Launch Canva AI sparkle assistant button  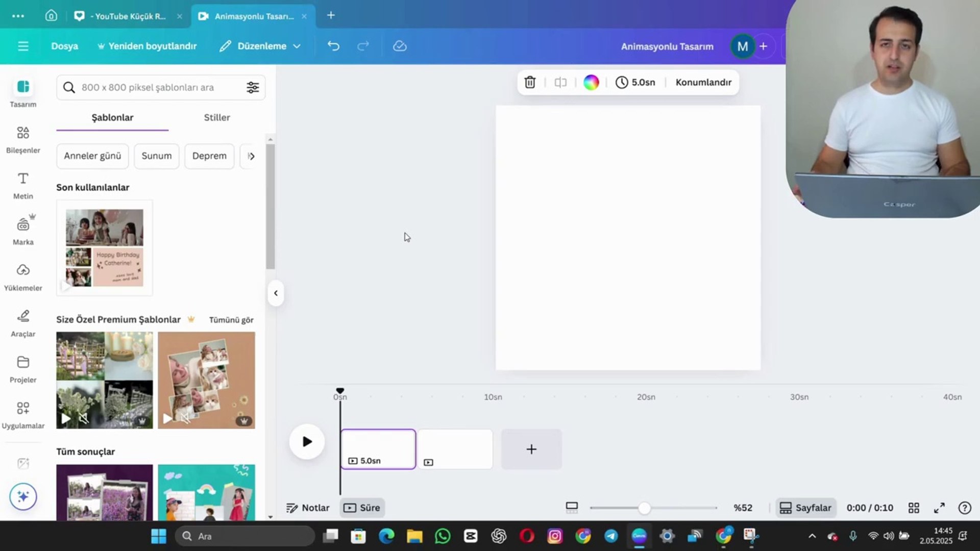tap(23, 496)
